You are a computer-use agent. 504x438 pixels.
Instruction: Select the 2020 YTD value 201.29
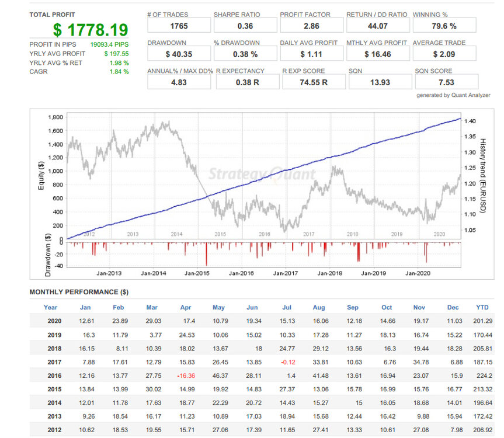pos(483,321)
